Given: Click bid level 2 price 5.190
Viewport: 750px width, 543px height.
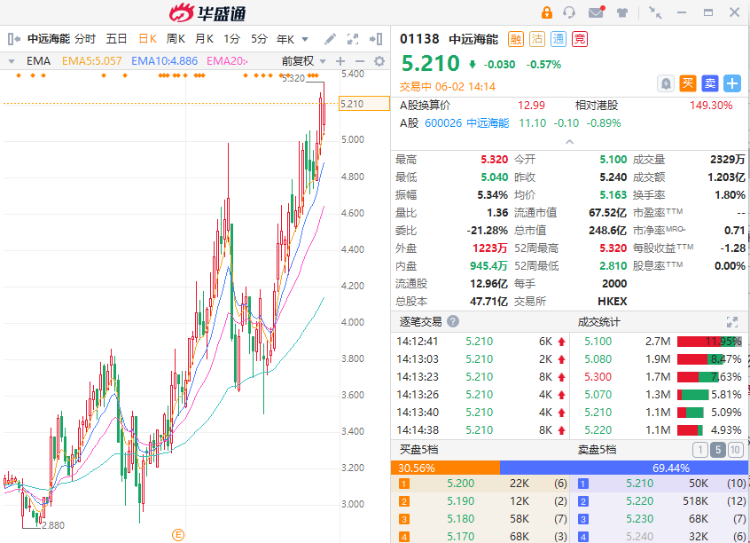Looking at the screenshot, I should click(x=461, y=501).
